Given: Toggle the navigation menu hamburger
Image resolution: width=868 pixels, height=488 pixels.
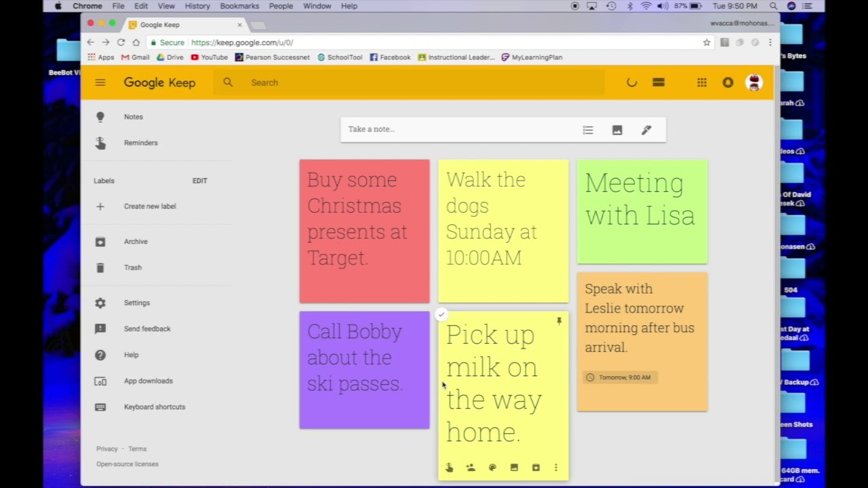Looking at the screenshot, I should click(x=100, y=82).
